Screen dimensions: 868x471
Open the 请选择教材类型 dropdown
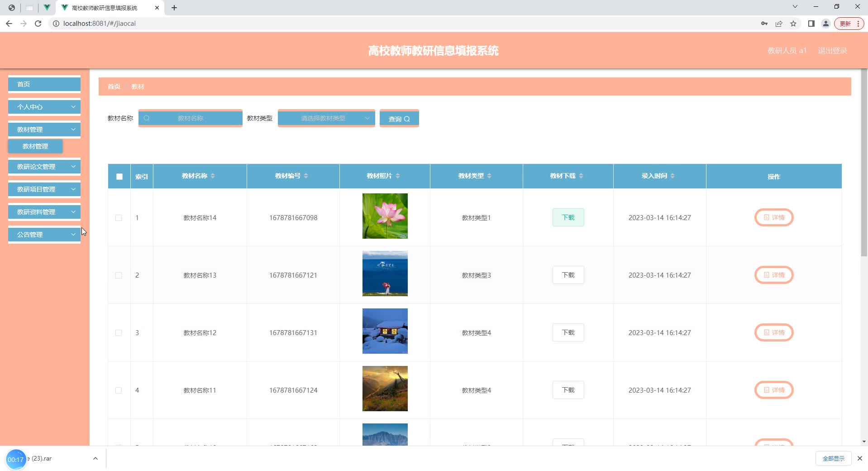click(x=326, y=118)
